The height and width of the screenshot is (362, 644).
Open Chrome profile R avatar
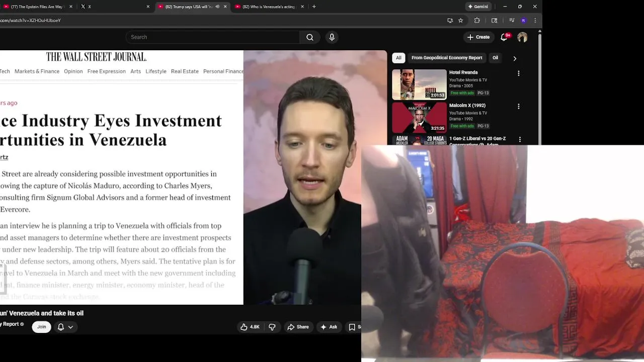524,21
